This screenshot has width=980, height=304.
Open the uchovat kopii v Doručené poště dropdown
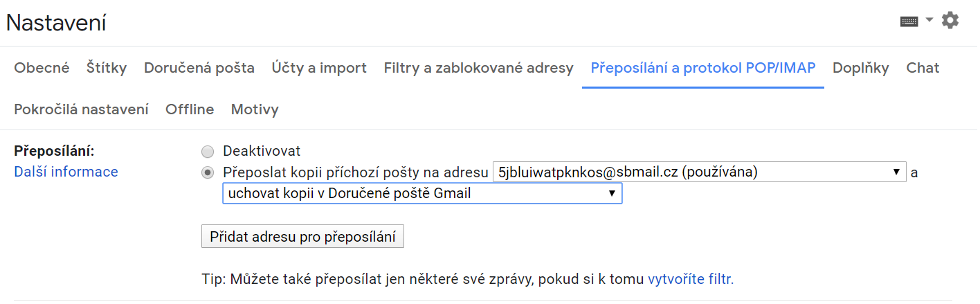pos(422,193)
